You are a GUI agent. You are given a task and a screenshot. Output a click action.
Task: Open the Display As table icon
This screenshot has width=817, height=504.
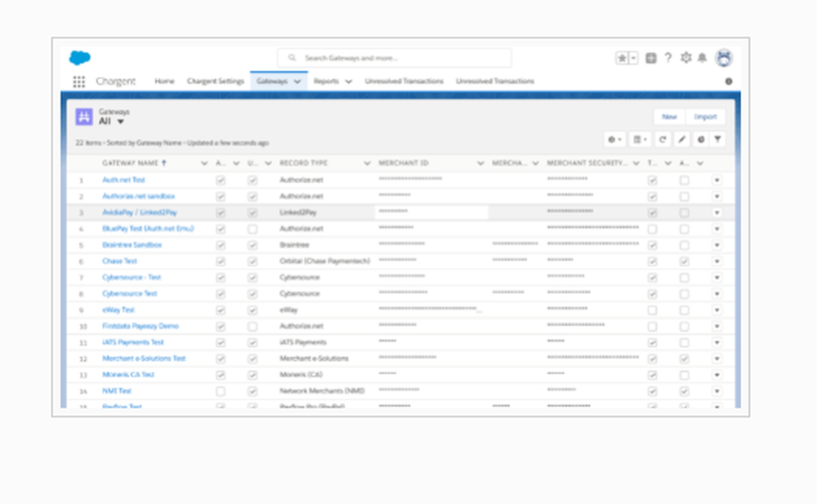640,139
